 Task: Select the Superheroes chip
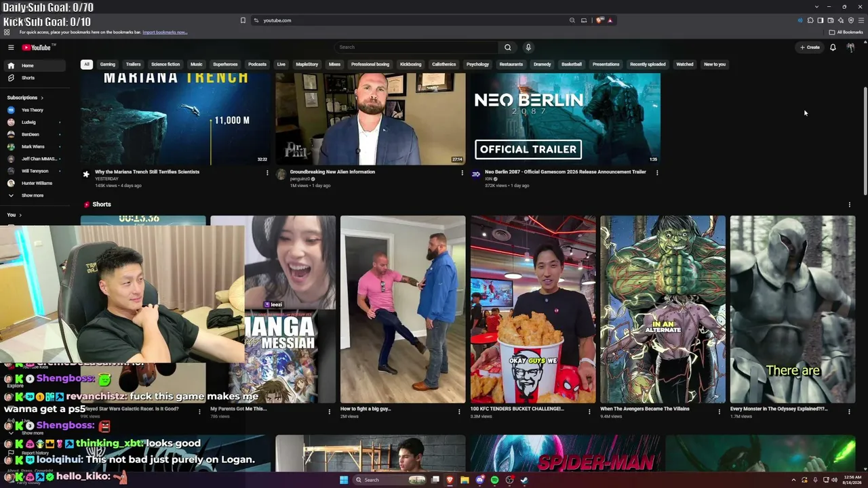click(x=225, y=64)
